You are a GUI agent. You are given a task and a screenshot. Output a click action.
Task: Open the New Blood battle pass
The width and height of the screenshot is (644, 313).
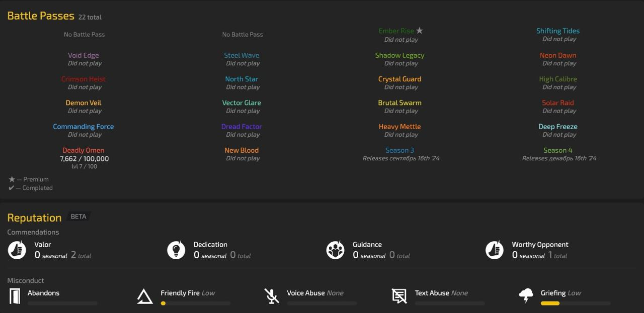[x=242, y=150]
